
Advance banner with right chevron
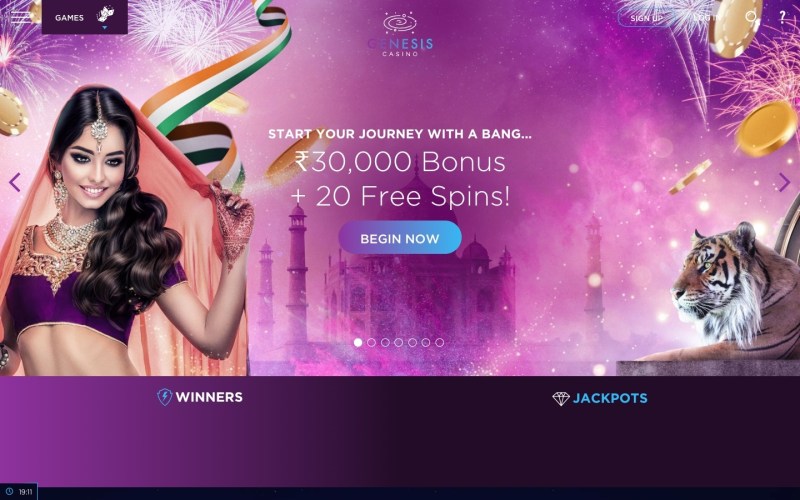pos(784,182)
